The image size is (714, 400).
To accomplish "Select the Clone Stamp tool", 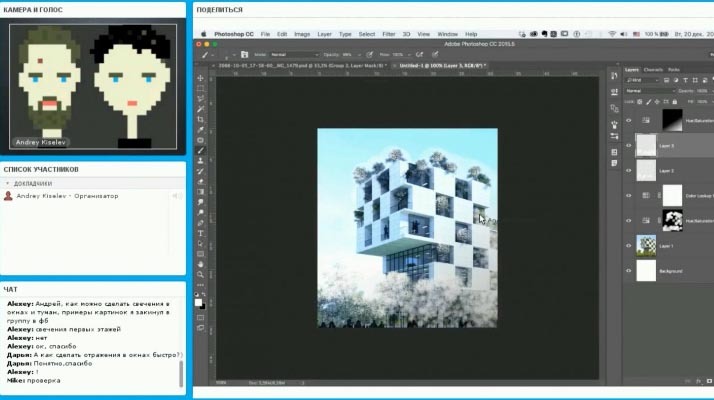I will tap(200, 161).
